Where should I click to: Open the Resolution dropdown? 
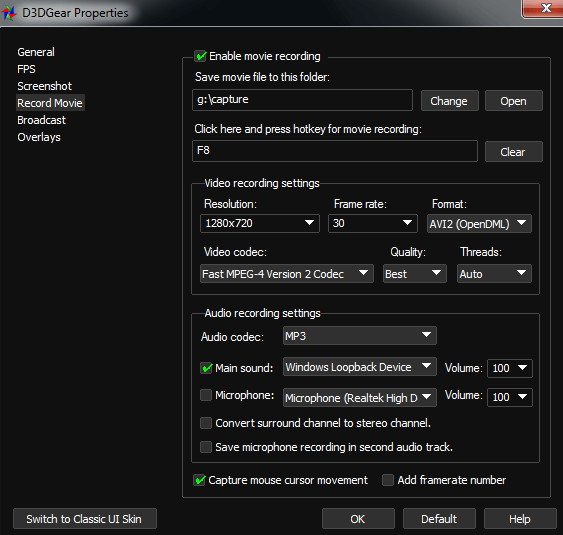(x=260, y=223)
